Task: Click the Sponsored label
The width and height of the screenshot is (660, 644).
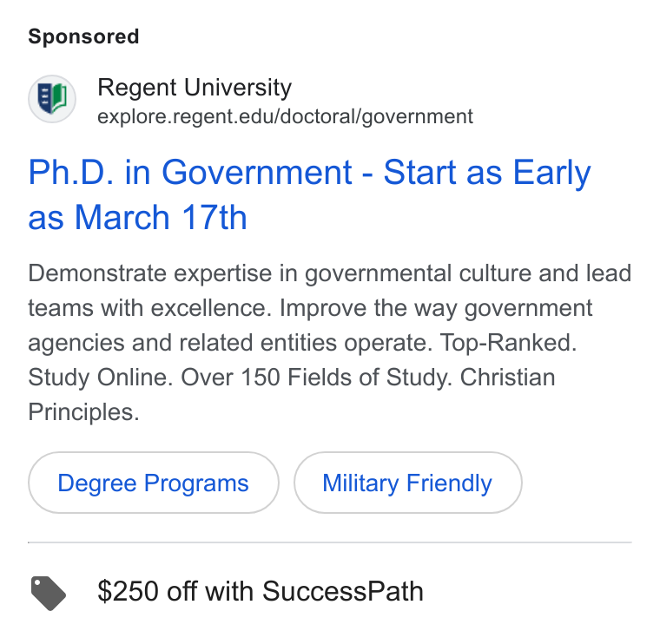Action: (x=83, y=36)
